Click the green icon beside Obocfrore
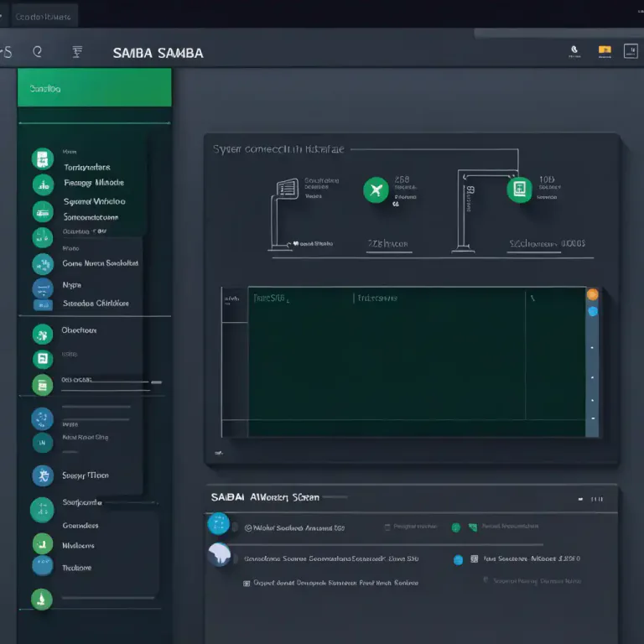This screenshot has height=644, width=644. 43,335
